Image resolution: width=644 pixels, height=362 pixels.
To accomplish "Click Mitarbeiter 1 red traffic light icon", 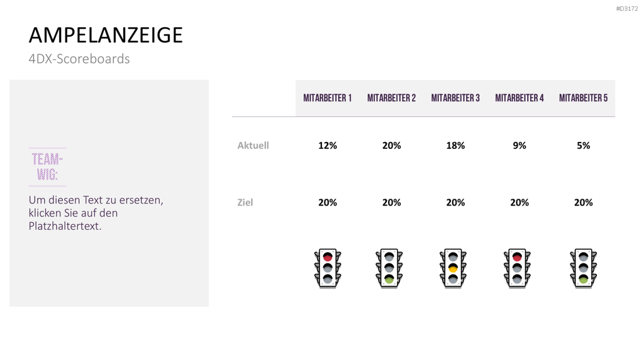I will coord(327,268).
